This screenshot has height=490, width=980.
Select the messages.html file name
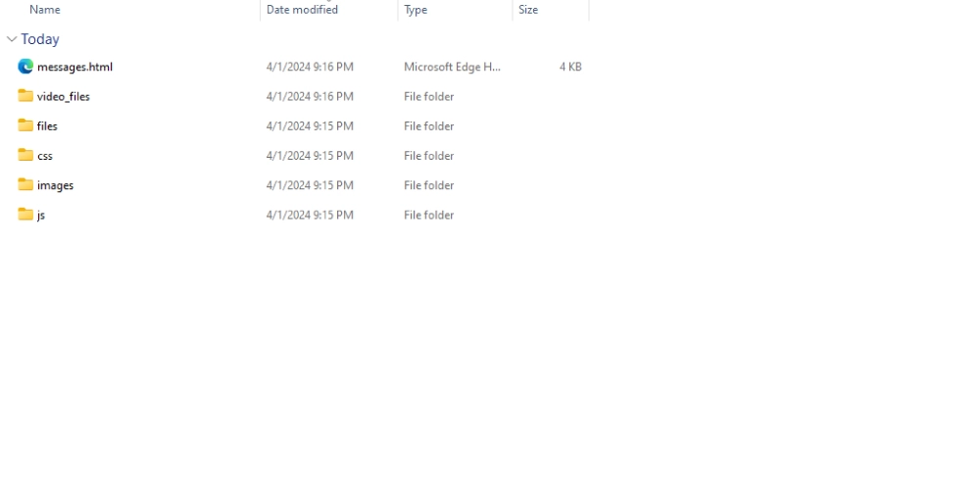click(74, 67)
